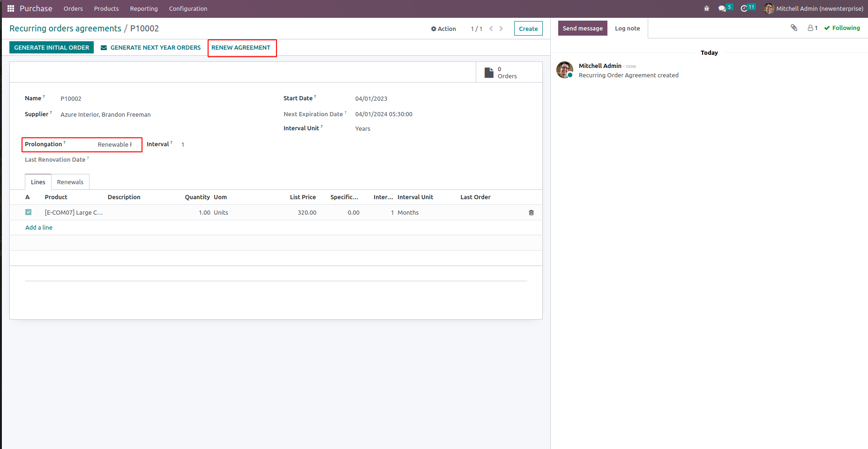Viewport: 868px width, 449px height.
Task: Sort lines by Last Order column header
Action: [x=475, y=197]
